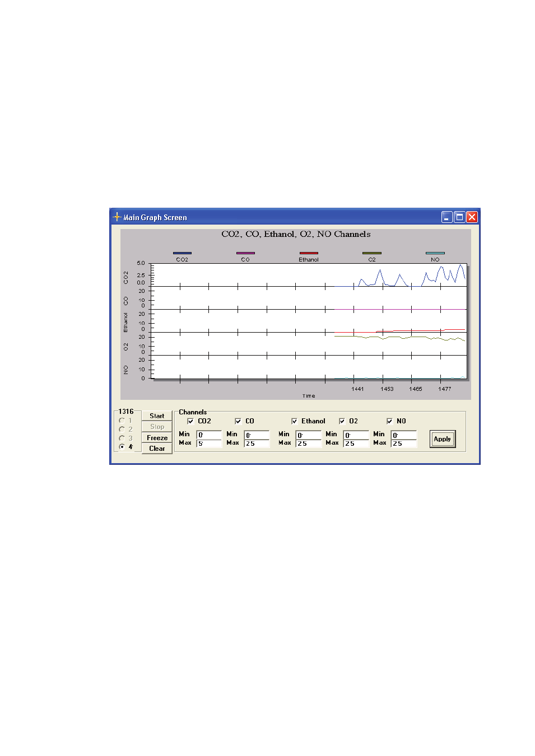The image size is (535, 756).
Task: Click the time axis label 1453
Action: [387, 389]
